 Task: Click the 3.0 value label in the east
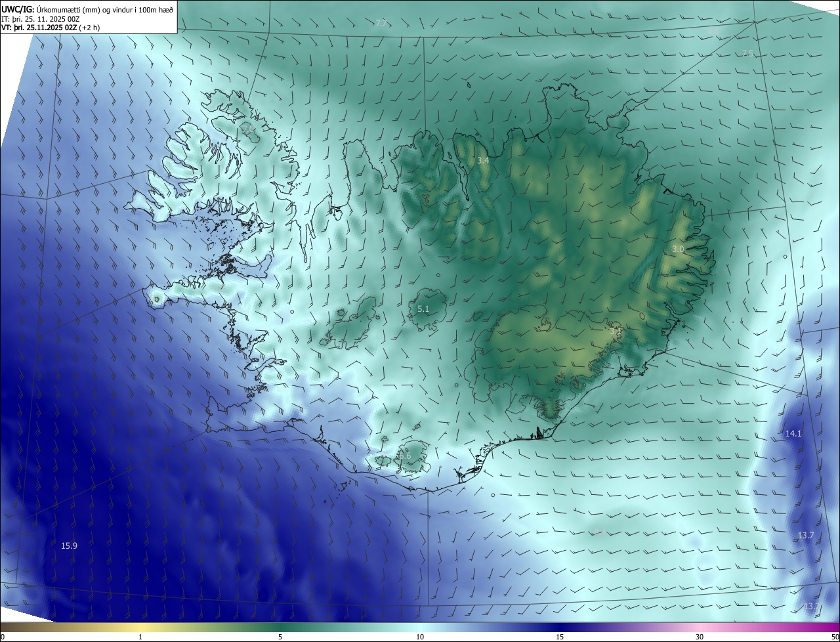(678, 249)
